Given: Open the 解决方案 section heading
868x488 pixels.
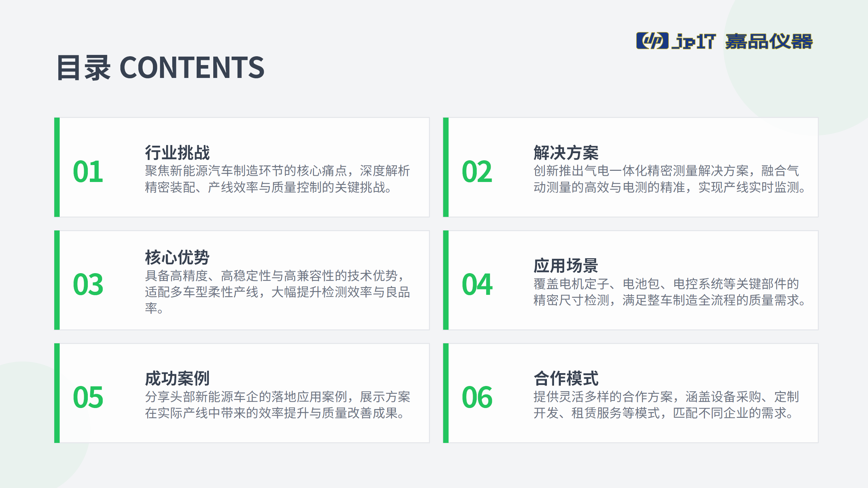Looking at the screenshot, I should (x=566, y=152).
